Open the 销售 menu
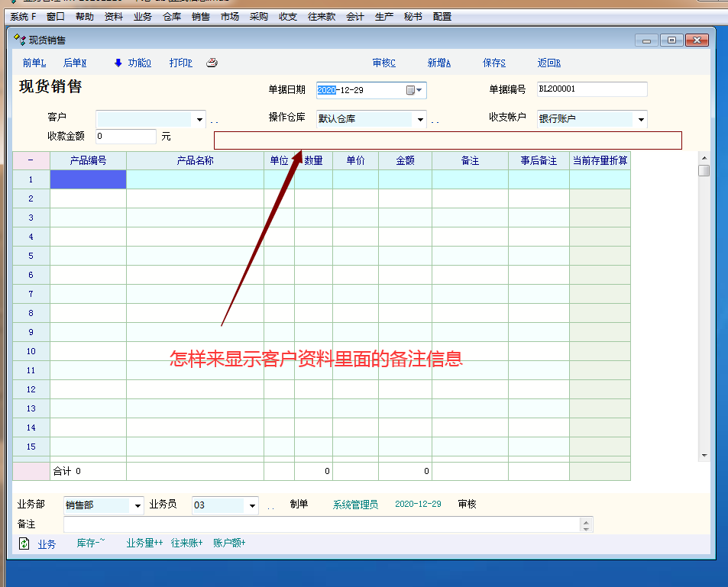This screenshot has width=728, height=587. (201, 17)
